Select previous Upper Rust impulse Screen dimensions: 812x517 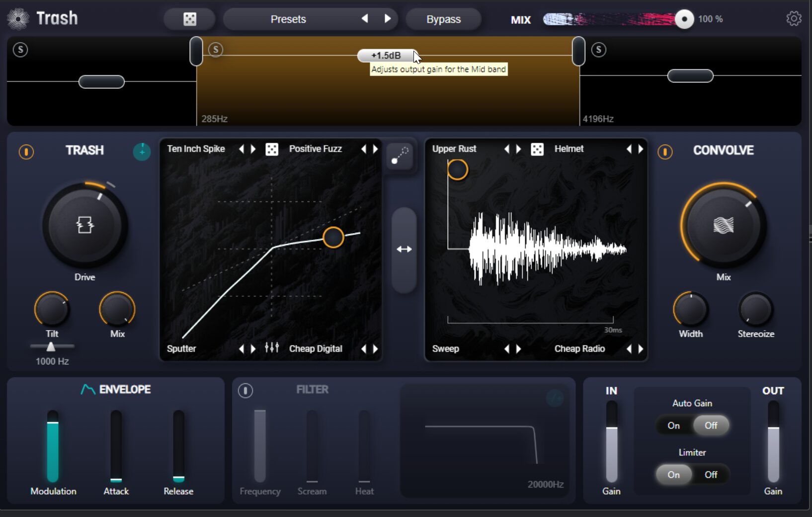click(x=507, y=149)
